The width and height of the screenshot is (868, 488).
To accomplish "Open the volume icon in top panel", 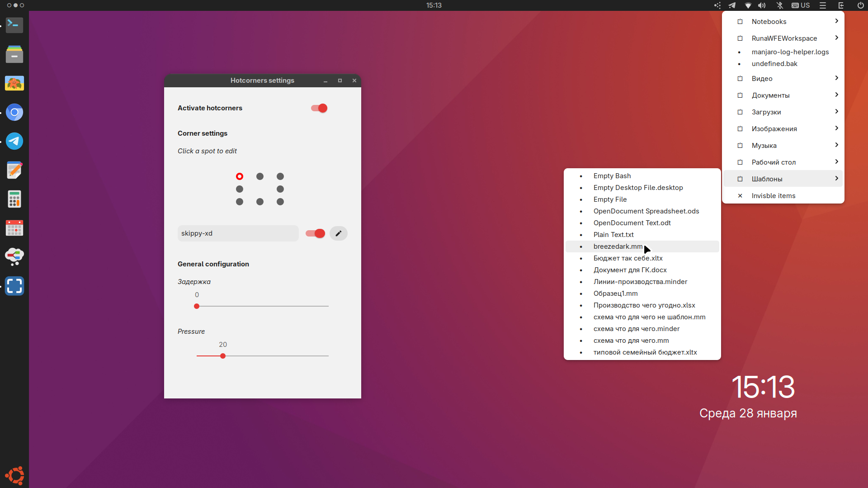I will [762, 5].
